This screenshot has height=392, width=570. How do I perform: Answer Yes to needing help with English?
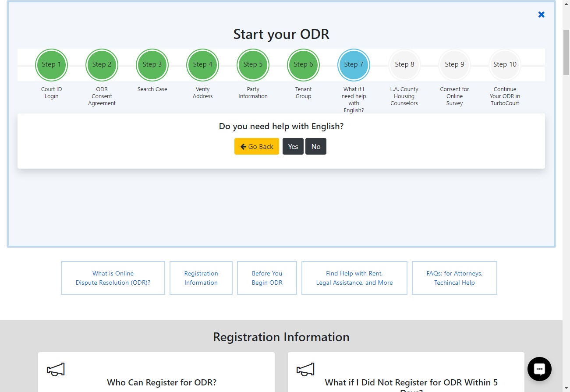pyautogui.click(x=293, y=146)
